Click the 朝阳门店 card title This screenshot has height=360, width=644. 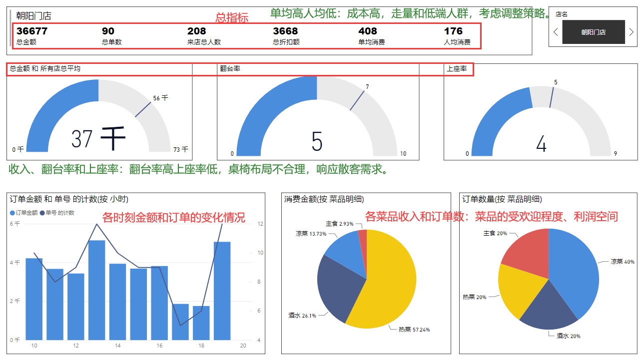(33, 16)
